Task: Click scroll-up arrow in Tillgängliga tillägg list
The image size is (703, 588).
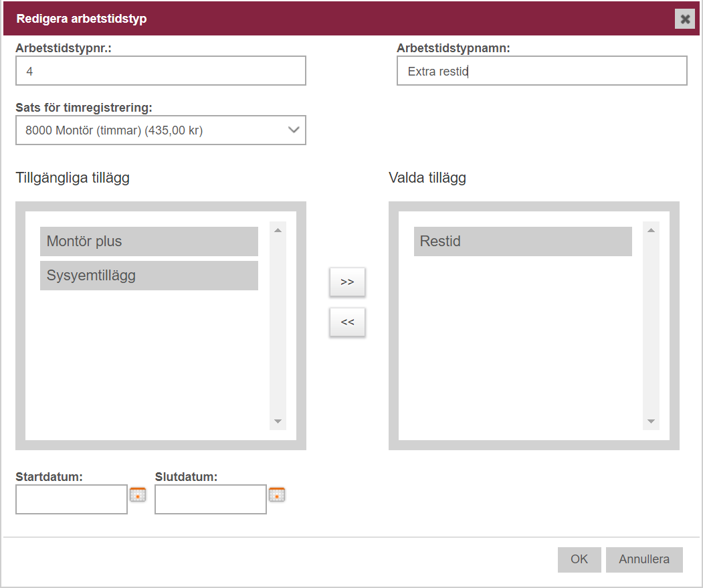Action: (x=278, y=230)
